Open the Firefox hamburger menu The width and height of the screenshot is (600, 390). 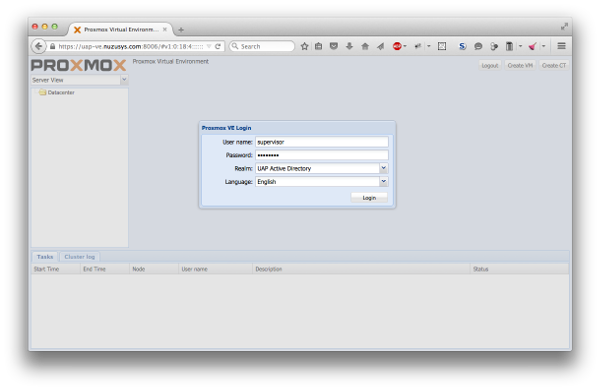[x=561, y=46]
